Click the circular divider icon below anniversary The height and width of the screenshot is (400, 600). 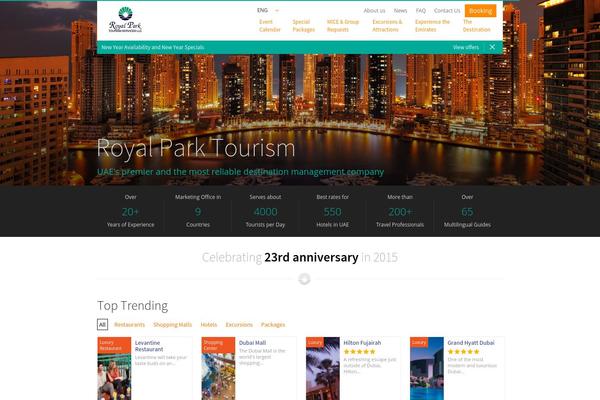(x=304, y=279)
